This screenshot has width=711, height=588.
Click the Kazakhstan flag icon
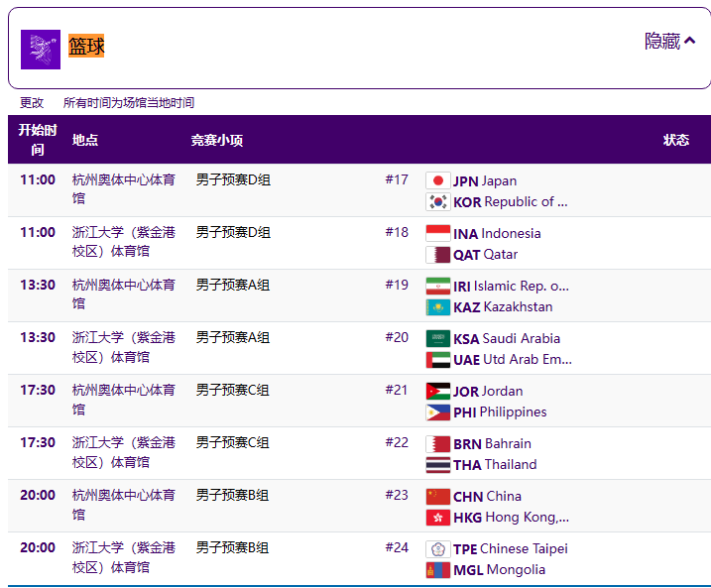[437, 306]
